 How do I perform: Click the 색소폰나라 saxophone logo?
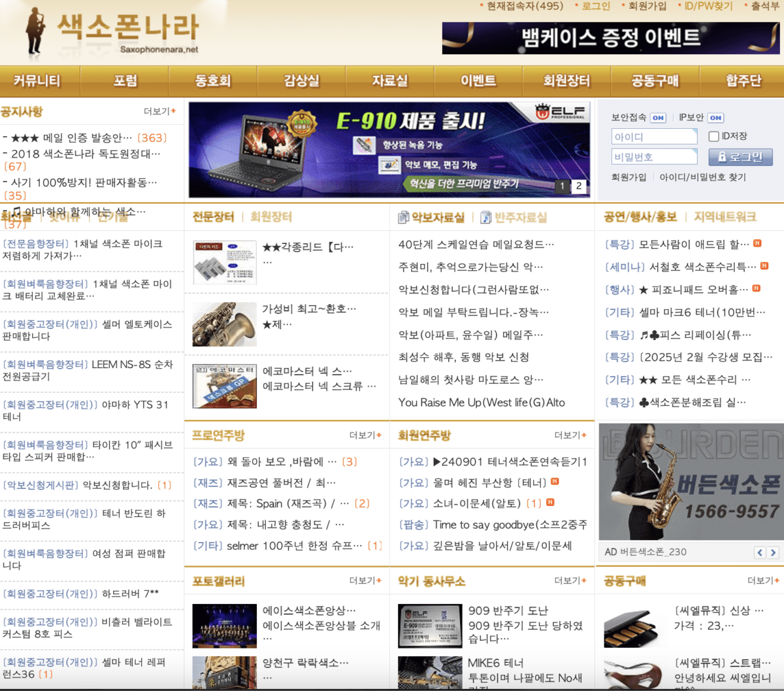pos(111,31)
